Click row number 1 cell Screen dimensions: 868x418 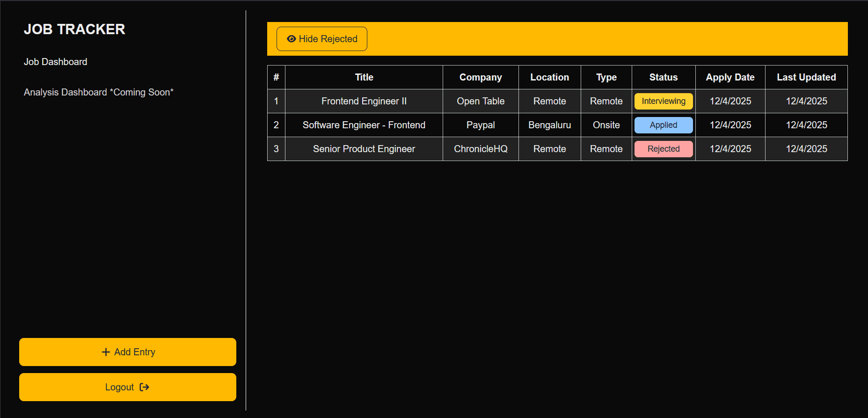click(276, 101)
